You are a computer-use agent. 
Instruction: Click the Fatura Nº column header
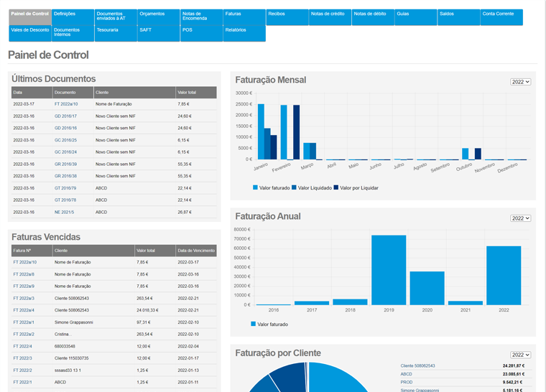point(32,251)
